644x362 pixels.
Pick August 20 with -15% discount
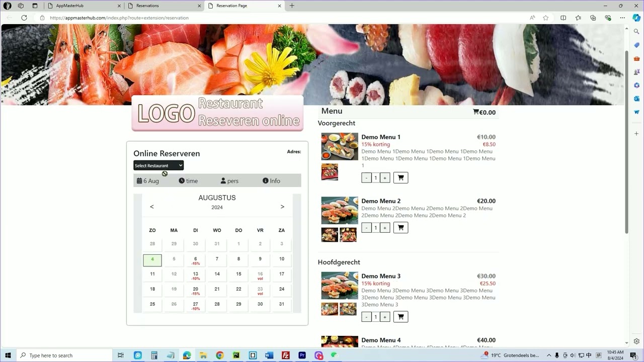[195, 290]
